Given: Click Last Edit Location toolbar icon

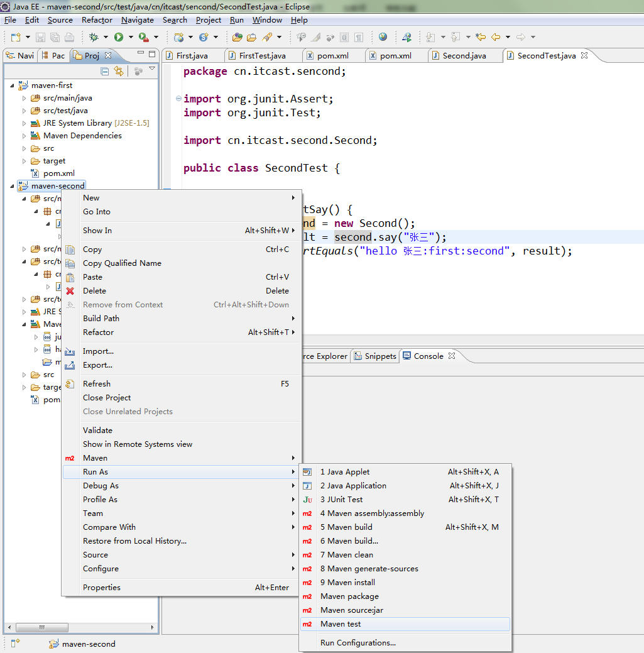Looking at the screenshot, I should tap(481, 37).
